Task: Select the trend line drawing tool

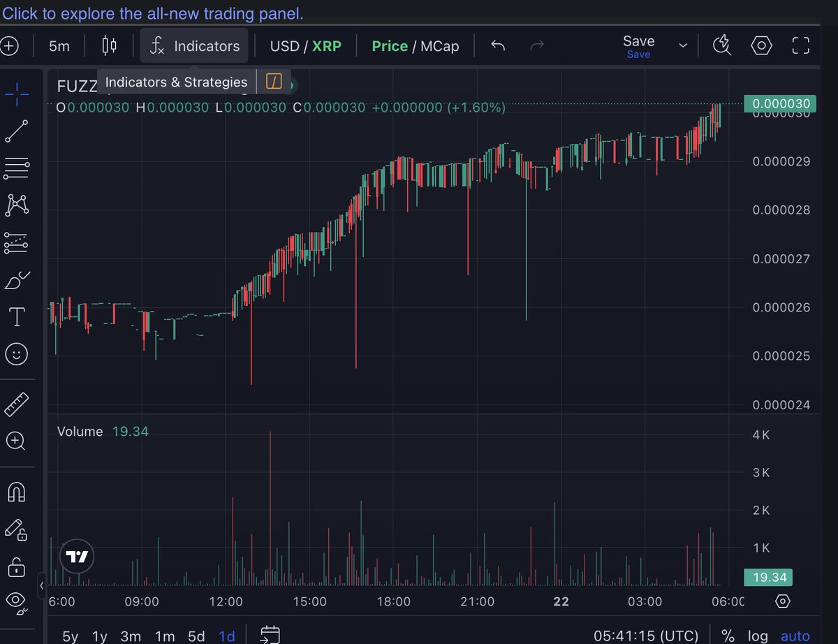Action: click(x=16, y=131)
